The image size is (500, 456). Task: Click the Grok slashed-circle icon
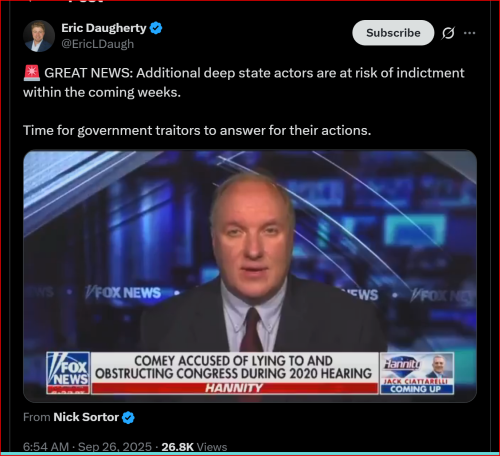448,33
